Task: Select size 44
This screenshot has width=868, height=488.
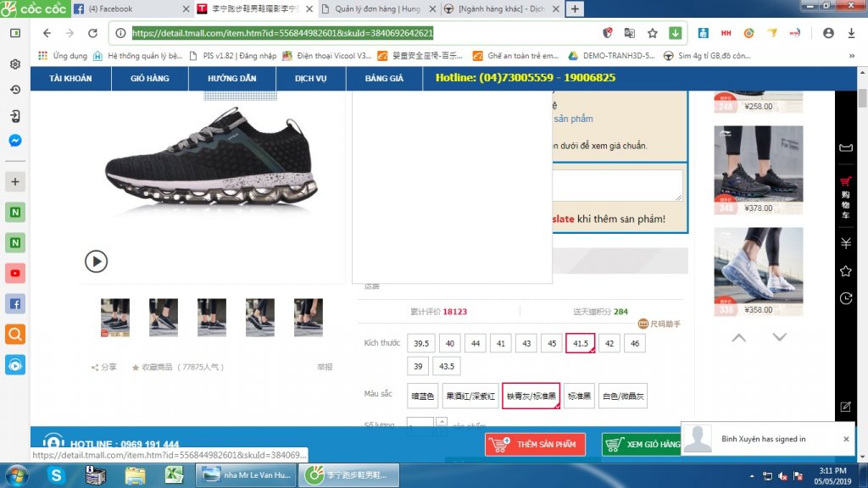Action: point(476,344)
